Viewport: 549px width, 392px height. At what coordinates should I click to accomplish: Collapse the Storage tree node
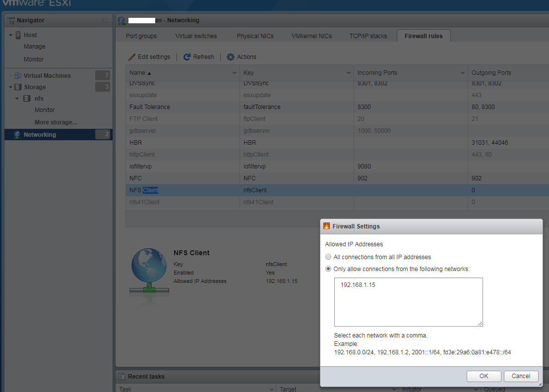[10, 87]
